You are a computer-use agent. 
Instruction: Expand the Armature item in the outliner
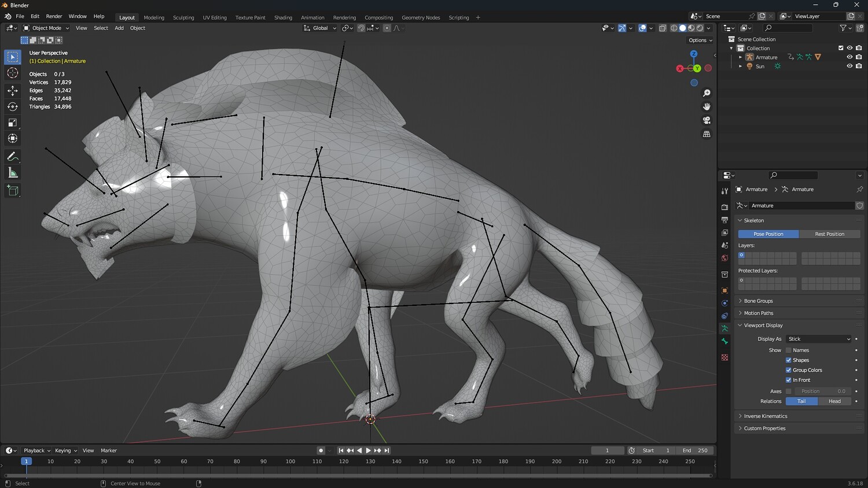(740, 57)
